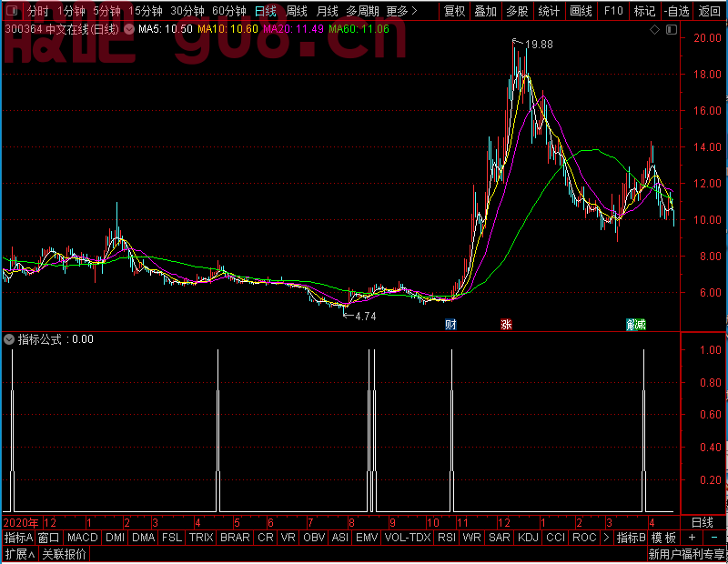Open the 指标公式 indicator dropdown arrow
Viewport: 728px width, 564px height.
tap(9, 339)
